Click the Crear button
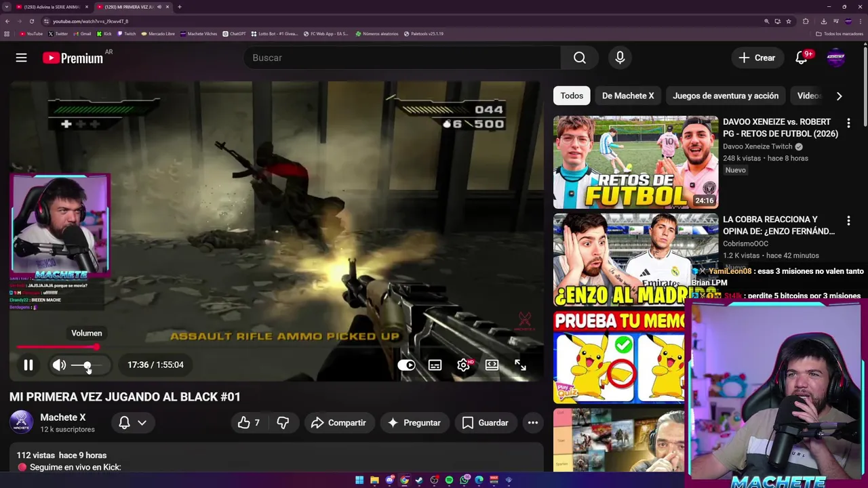 pyautogui.click(x=757, y=58)
